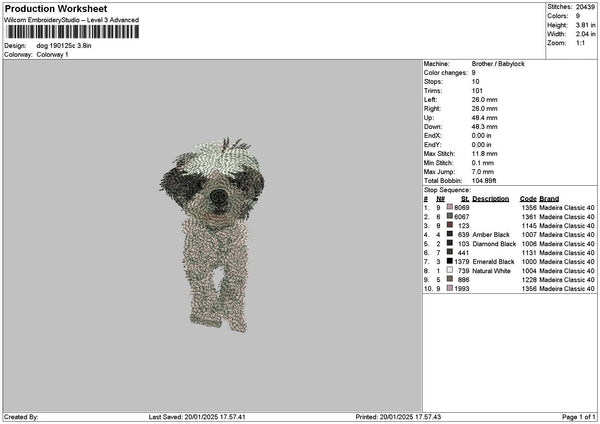Screen dimensions: 600x424
Task: Click the Diamond Black color swatch
Action: point(450,243)
